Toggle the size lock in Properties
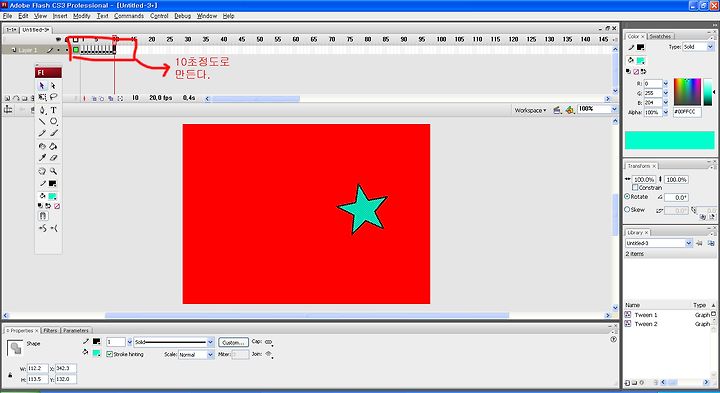 [x=10, y=375]
